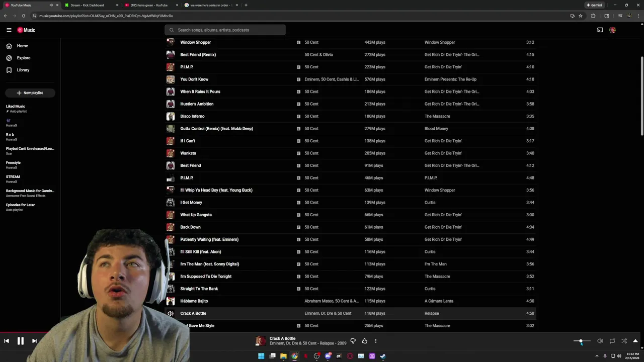Screen dimensions: 644x362
Task: Switch to Stream - Kick Dashboard tab
Action: click(91, 5)
